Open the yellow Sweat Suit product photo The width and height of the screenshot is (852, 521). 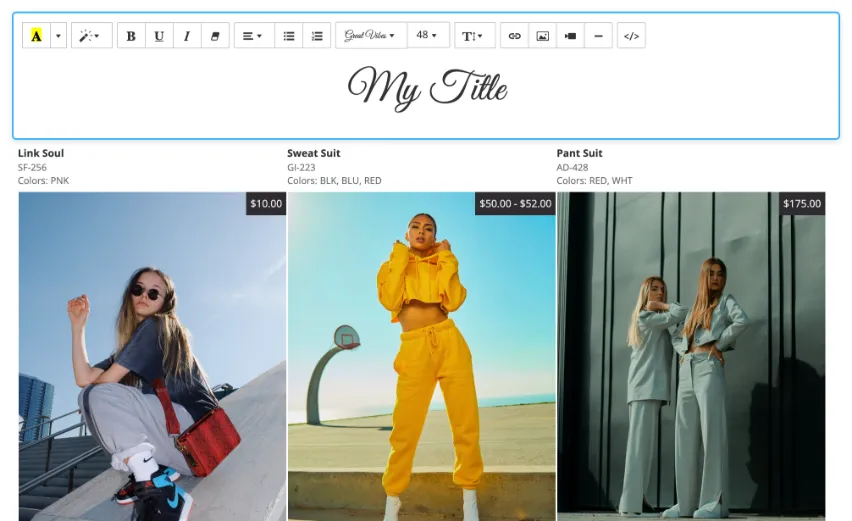[422, 356]
